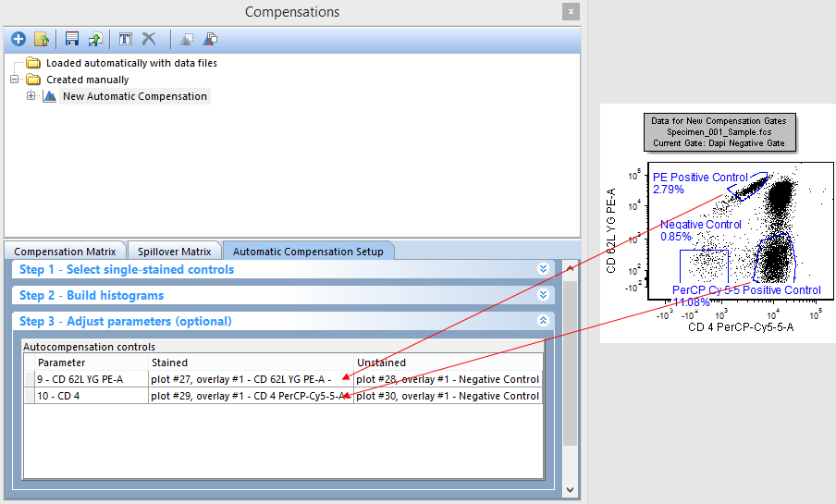Click the add new compensation plus icon
Image resolution: width=836 pixels, height=504 pixels.
coord(18,40)
